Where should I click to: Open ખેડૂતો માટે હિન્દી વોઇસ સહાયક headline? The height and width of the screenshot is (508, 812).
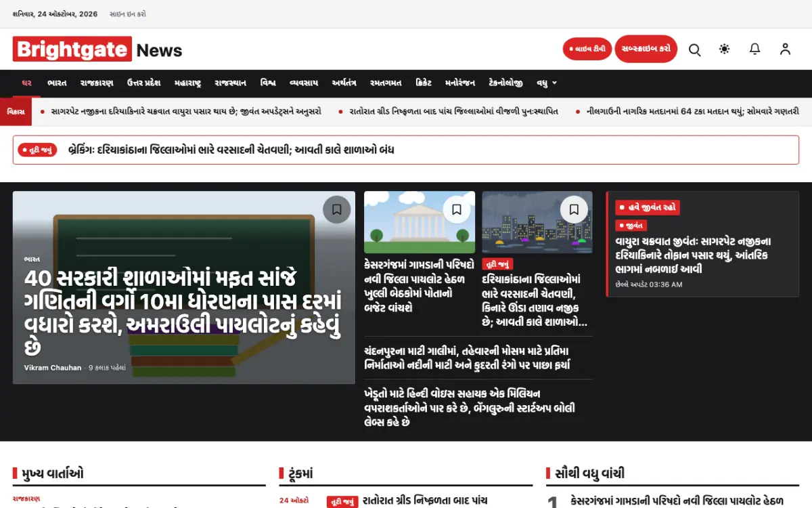[x=470, y=408]
